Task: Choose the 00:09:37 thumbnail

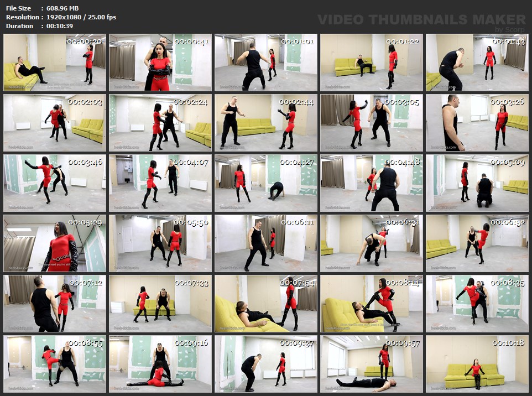Action: click(x=266, y=364)
